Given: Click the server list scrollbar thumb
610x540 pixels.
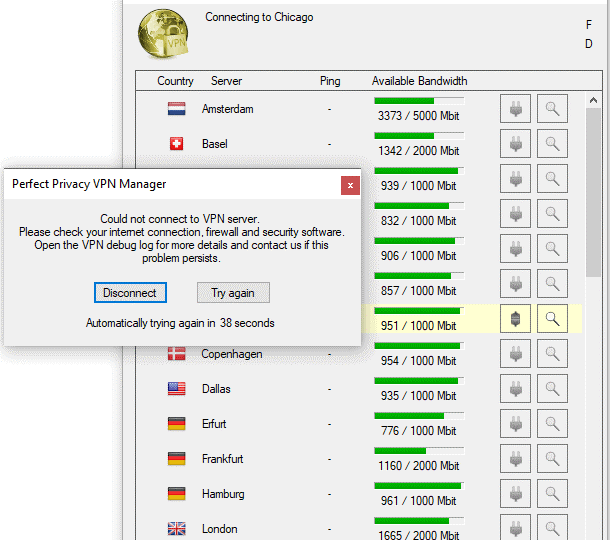Looking at the screenshot, I should [593, 193].
